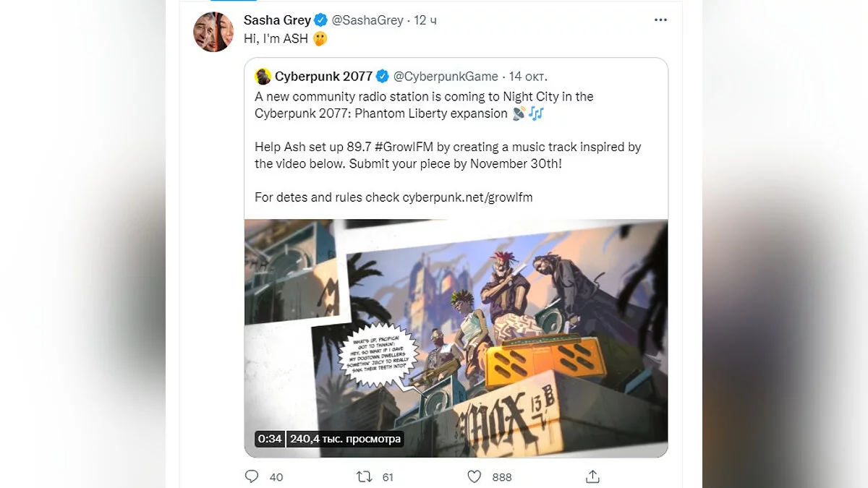
Task: Click Cyberpunk 2077's blue verified badge
Action: click(383, 77)
